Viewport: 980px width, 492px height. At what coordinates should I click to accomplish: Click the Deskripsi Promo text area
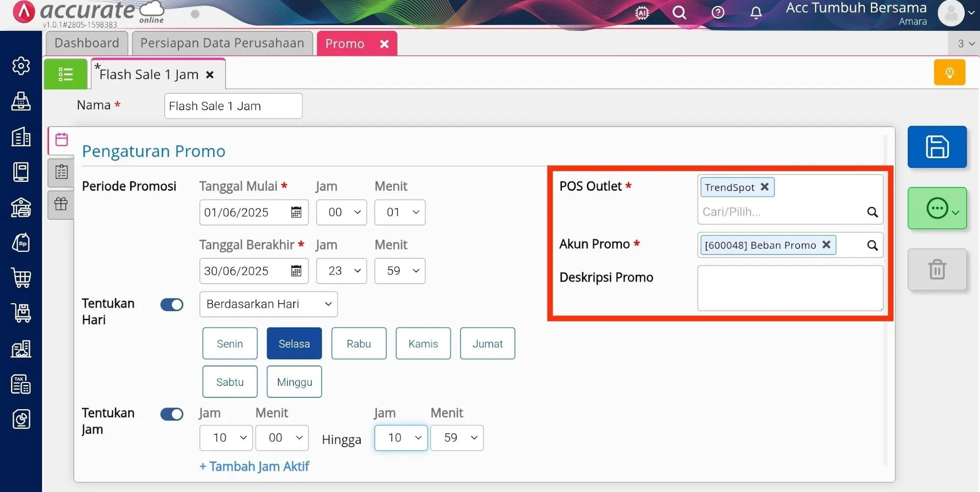tap(790, 288)
